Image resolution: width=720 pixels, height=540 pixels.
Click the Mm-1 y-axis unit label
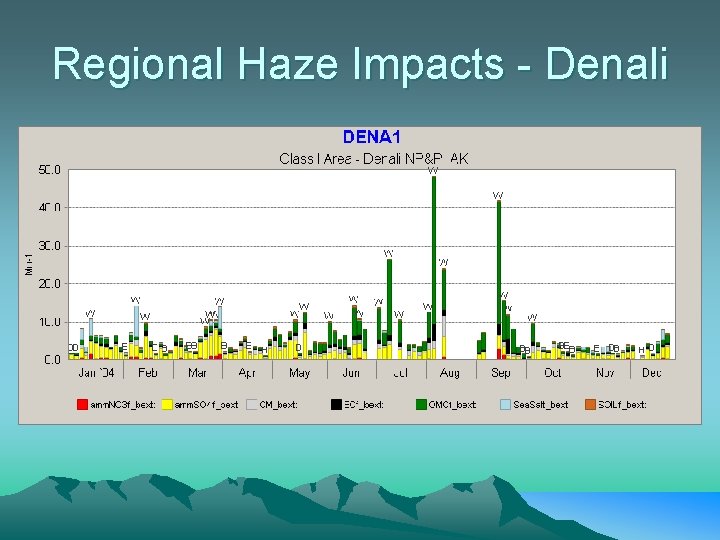(29, 264)
